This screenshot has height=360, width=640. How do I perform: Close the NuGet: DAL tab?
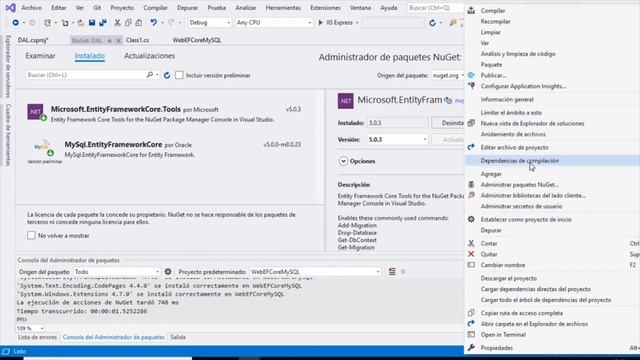pos(118,40)
